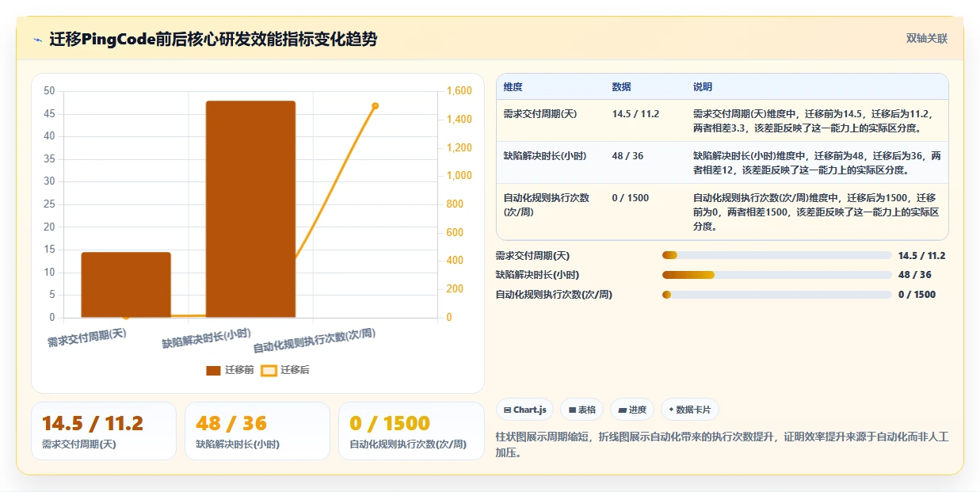Click the 需求交付周期(天) bar in chart
The image size is (980, 492).
(126, 285)
